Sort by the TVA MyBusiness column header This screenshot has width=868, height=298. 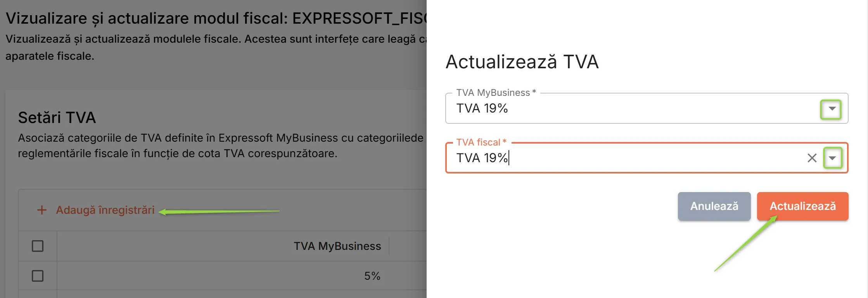337,246
